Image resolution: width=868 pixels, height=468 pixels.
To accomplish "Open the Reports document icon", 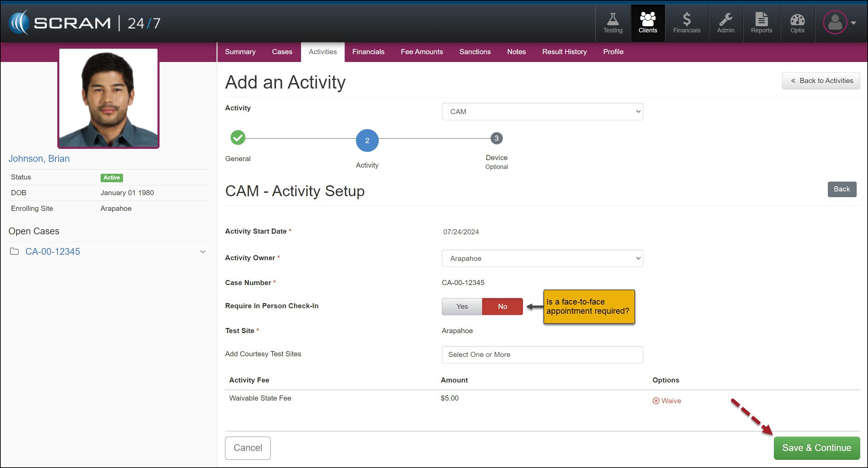I will pos(761,20).
